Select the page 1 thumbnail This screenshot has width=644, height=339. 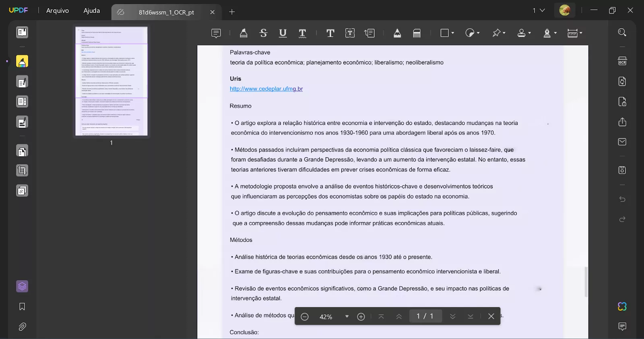click(111, 81)
